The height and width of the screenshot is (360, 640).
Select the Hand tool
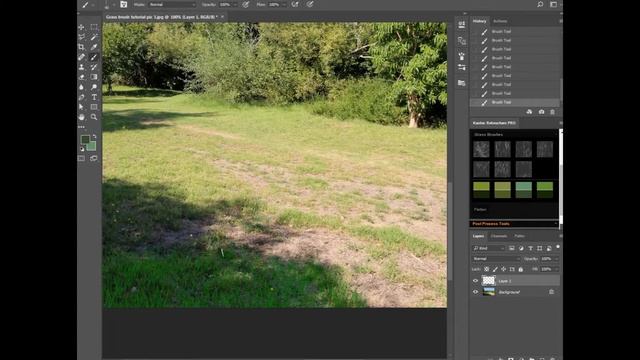point(82,117)
